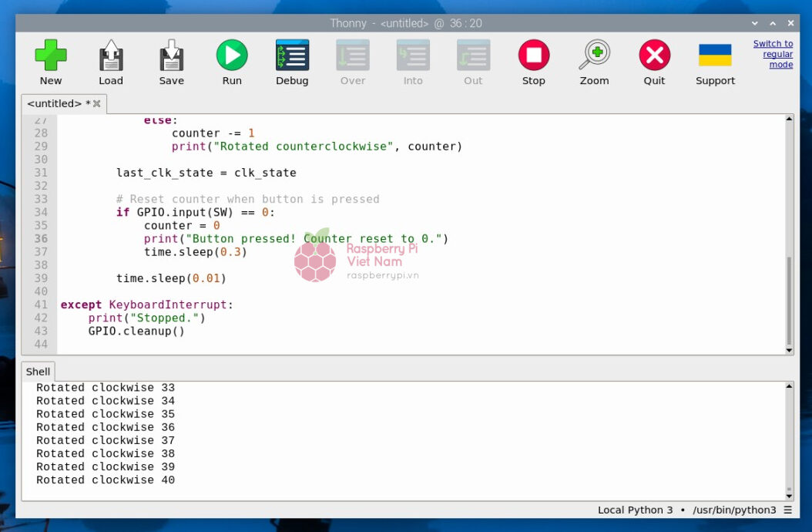The height and width of the screenshot is (532, 812).
Task: Open a file with the Load icon
Action: point(111,56)
